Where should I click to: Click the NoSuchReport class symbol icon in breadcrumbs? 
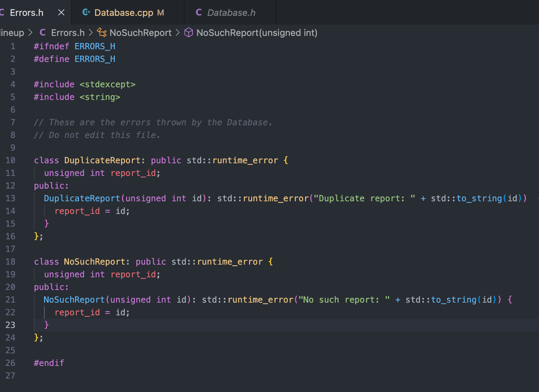[x=102, y=33]
